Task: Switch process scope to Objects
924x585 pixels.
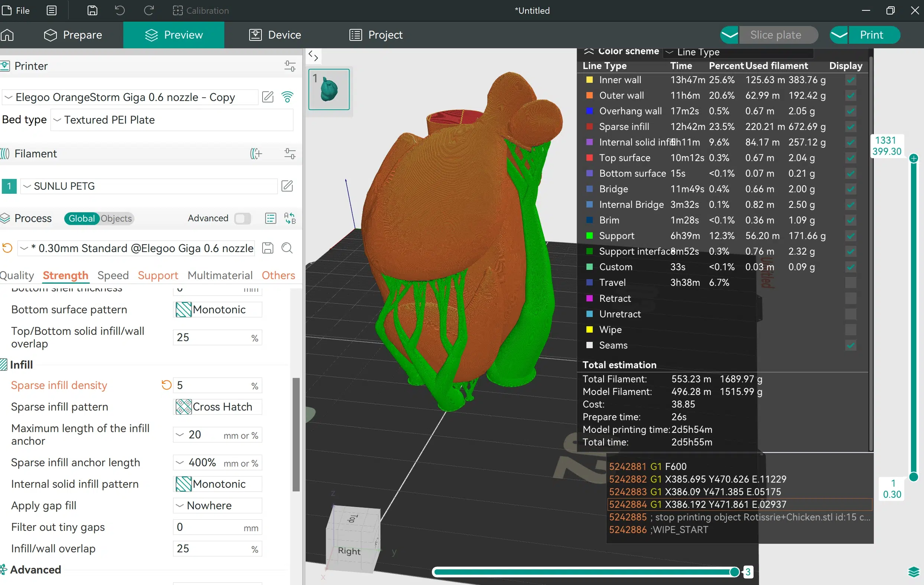Action: 116,218
